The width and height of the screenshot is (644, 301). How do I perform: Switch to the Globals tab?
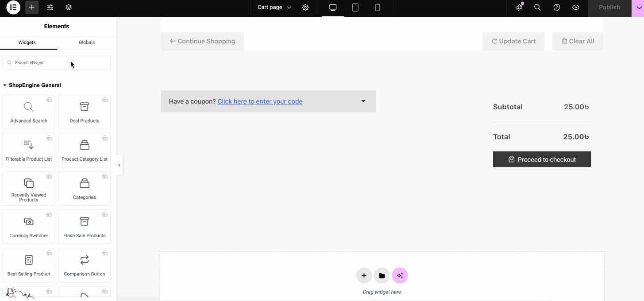[x=87, y=42]
